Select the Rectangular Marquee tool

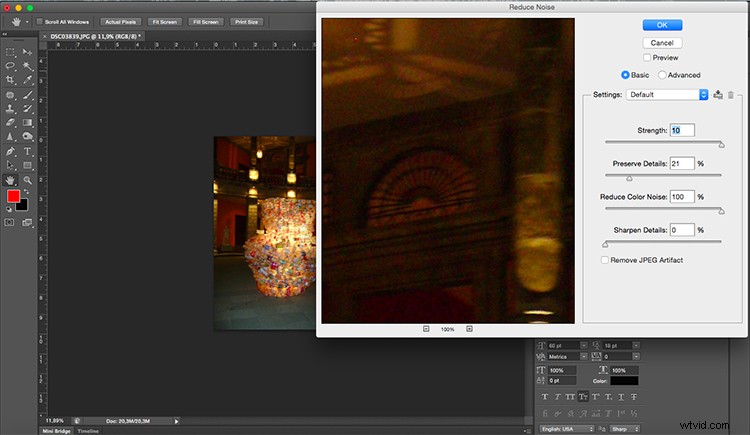pyautogui.click(x=10, y=52)
